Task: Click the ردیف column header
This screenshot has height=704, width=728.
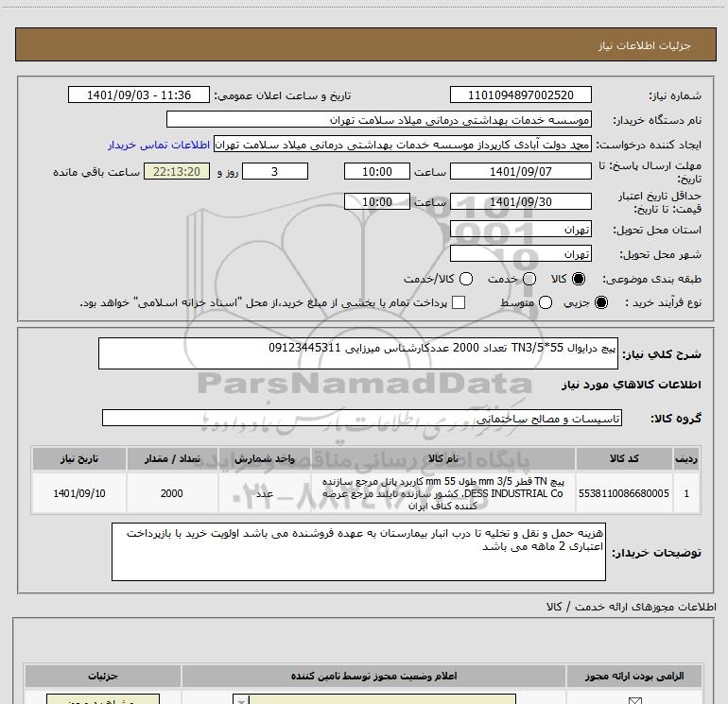Action: coord(686,459)
